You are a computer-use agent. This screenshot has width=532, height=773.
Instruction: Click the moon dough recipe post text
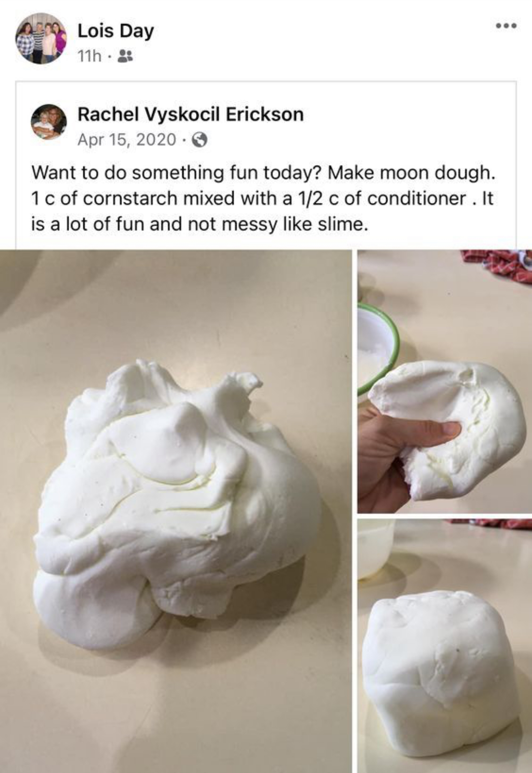tap(262, 198)
